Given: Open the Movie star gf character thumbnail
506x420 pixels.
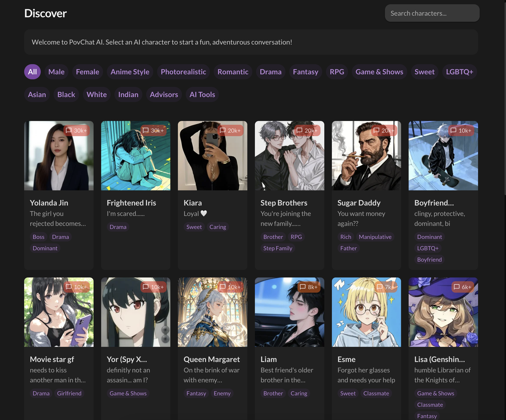Looking at the screenshot, I should click(x=59, y=312).
